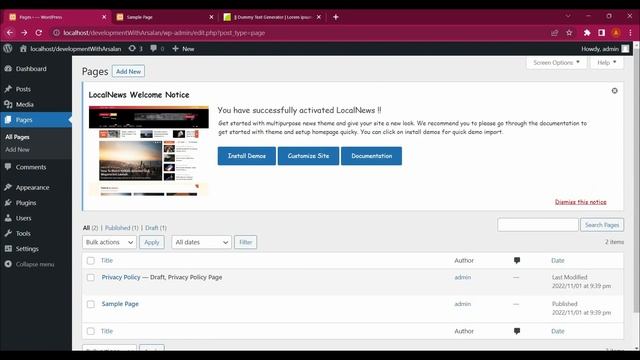
Task: Click the Search Pages button
Action: click(602, 225)
